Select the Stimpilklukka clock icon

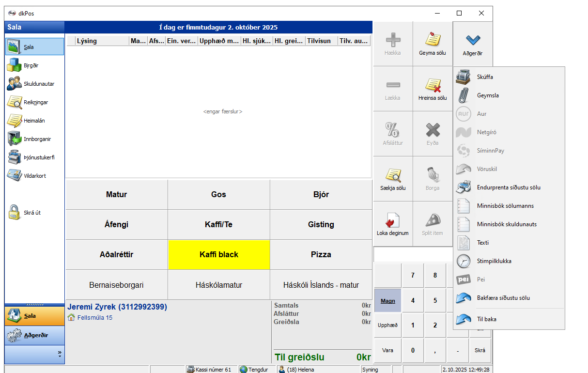[x=464, y=261]
